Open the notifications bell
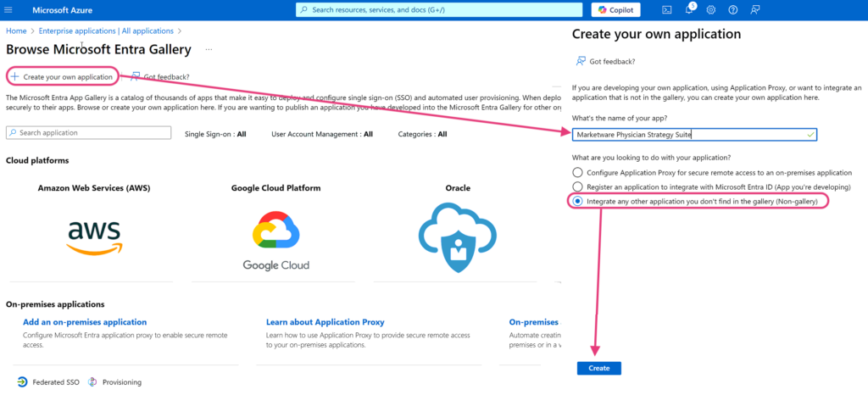 [x=689, y=10]
